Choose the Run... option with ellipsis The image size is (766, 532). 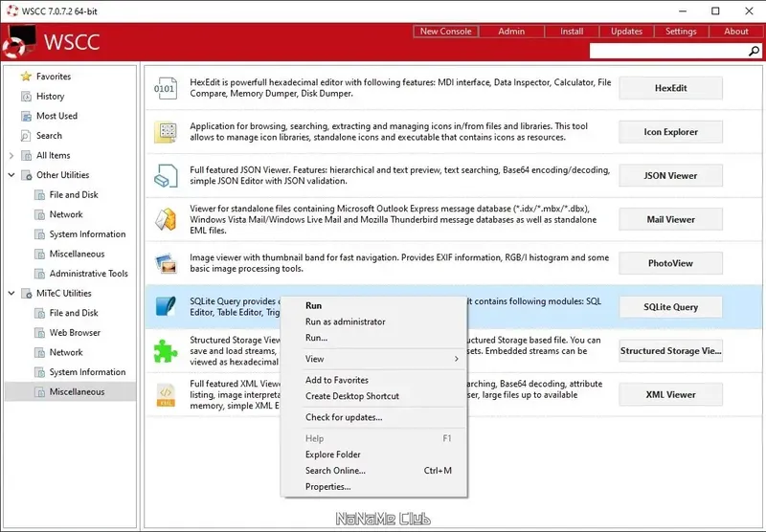click(x=373, y=338)
